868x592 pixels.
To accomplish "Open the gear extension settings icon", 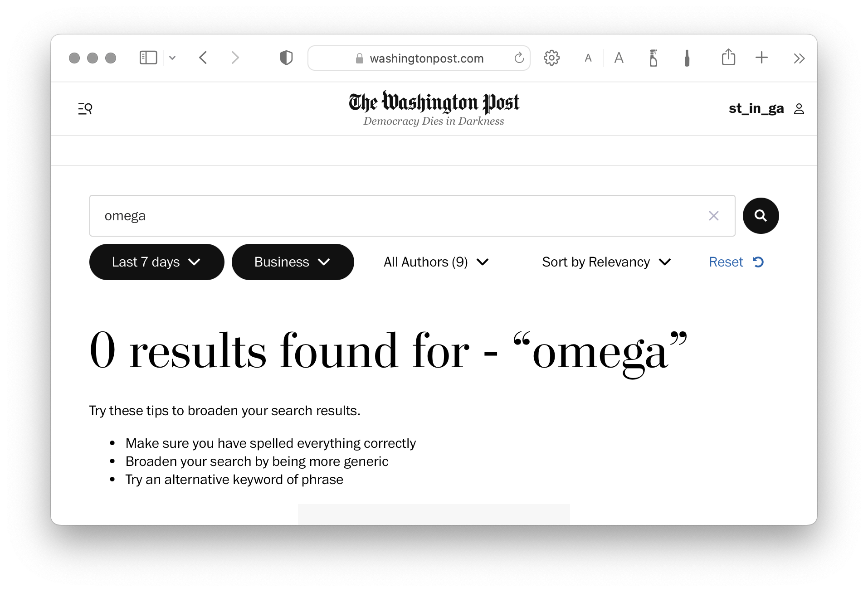I will coord(551,58).
